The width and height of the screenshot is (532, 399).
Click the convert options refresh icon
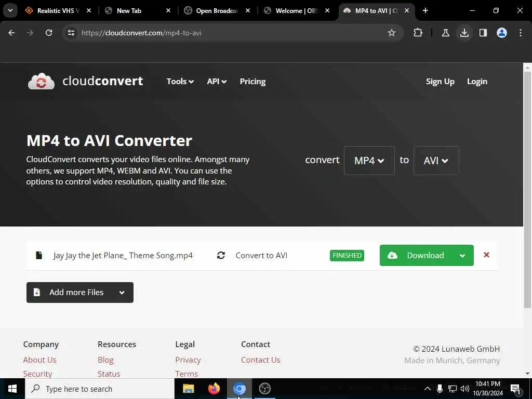(x=221, y=255)
